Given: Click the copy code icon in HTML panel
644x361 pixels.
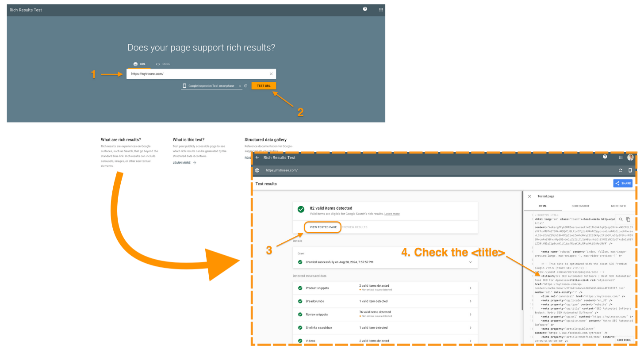Looking at the screenshot, I should point(628,219).
